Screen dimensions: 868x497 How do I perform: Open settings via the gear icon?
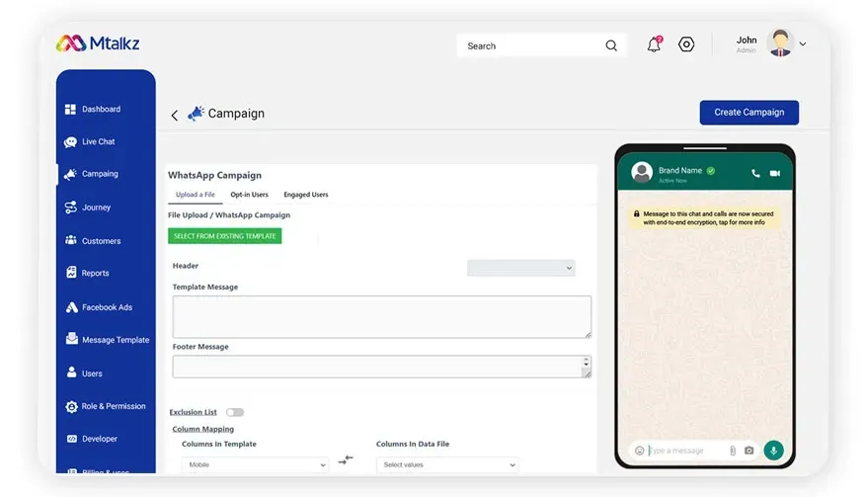click(x=686, y=44)
